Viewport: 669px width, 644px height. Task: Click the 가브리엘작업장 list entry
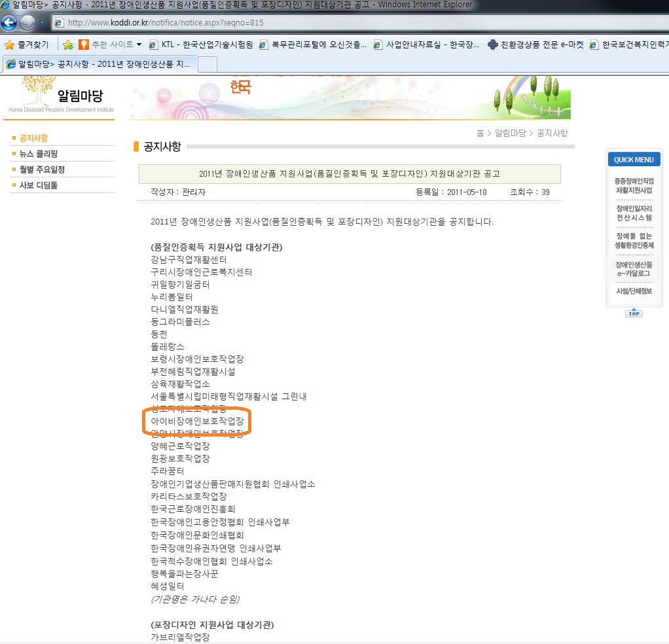[x=180, y=637]
